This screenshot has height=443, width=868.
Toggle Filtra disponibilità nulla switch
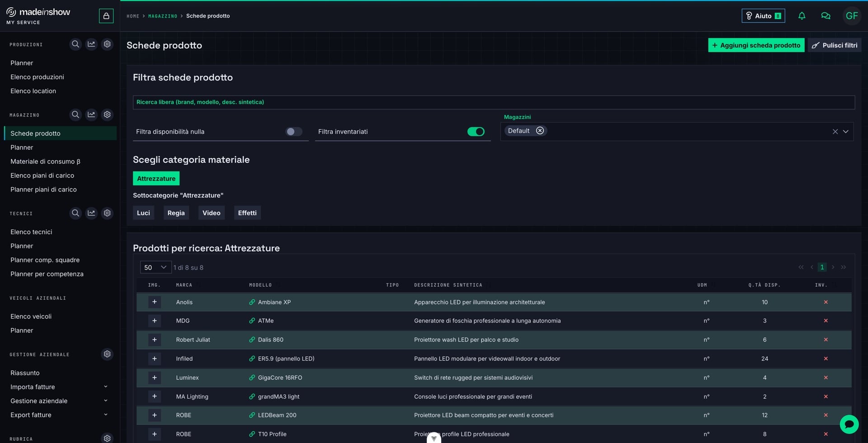click(x=294, y=132)
